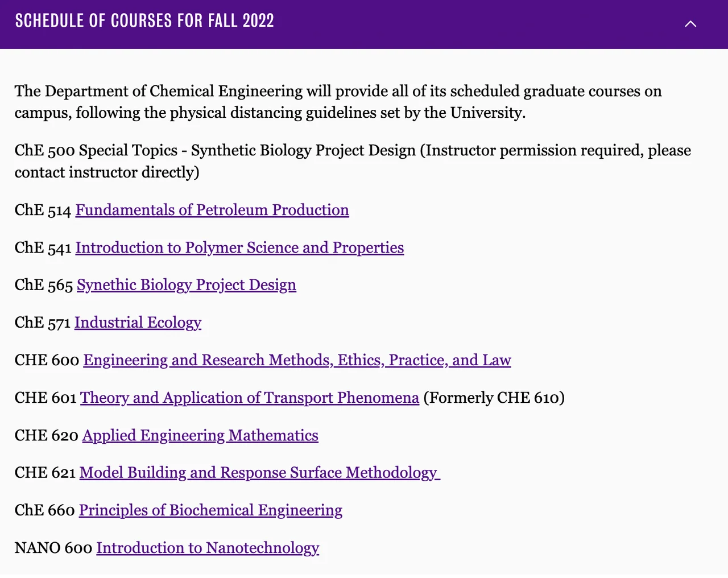The image size is (728, 578).
Task: Click the "(Formerly CHE 610)" note
Action: (494, 398)
